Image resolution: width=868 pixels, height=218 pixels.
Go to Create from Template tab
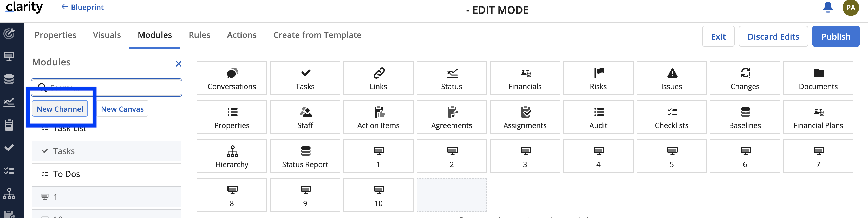pos(317,35)
